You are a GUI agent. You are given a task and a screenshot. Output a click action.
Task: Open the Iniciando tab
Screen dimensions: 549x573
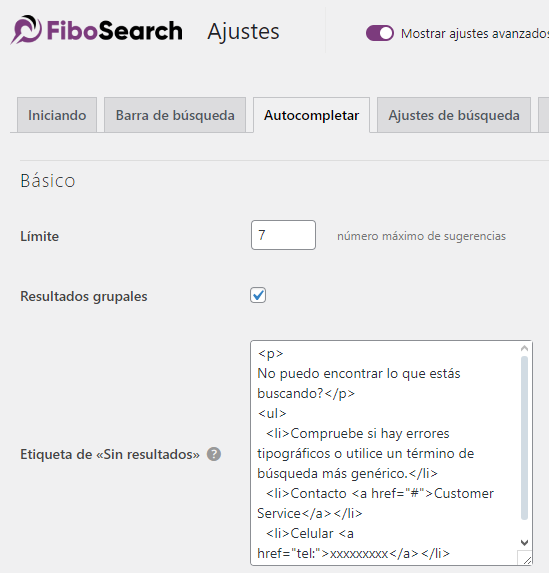pos(57,115)
